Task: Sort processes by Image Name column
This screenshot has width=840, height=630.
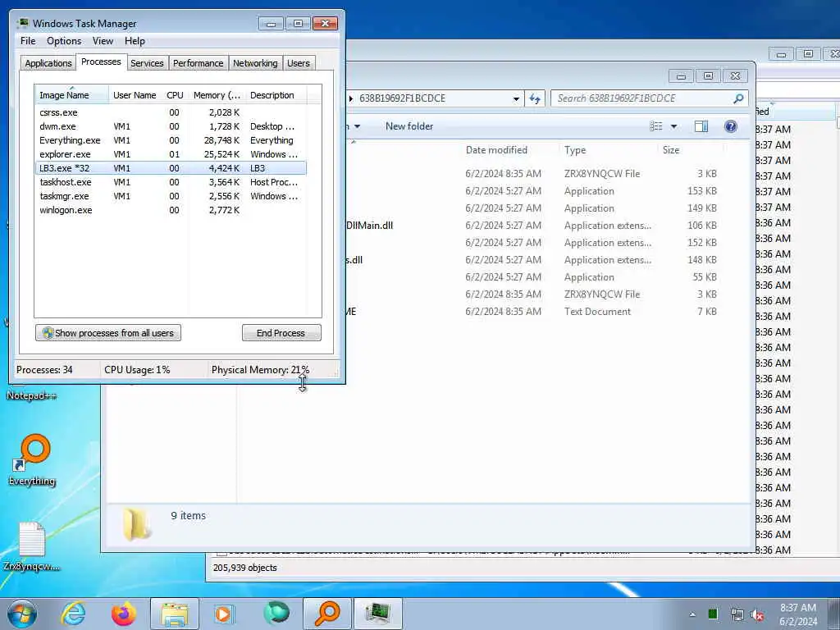Action: [x=71, y=95]
